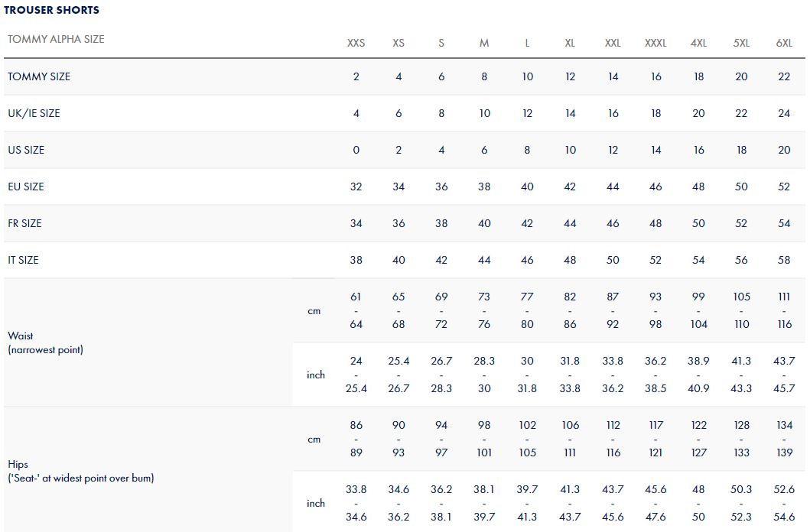Screen dimensions: 810x532
Task: Click the TOMMY ALPHA SIZE header
Action: coord(56,39)
